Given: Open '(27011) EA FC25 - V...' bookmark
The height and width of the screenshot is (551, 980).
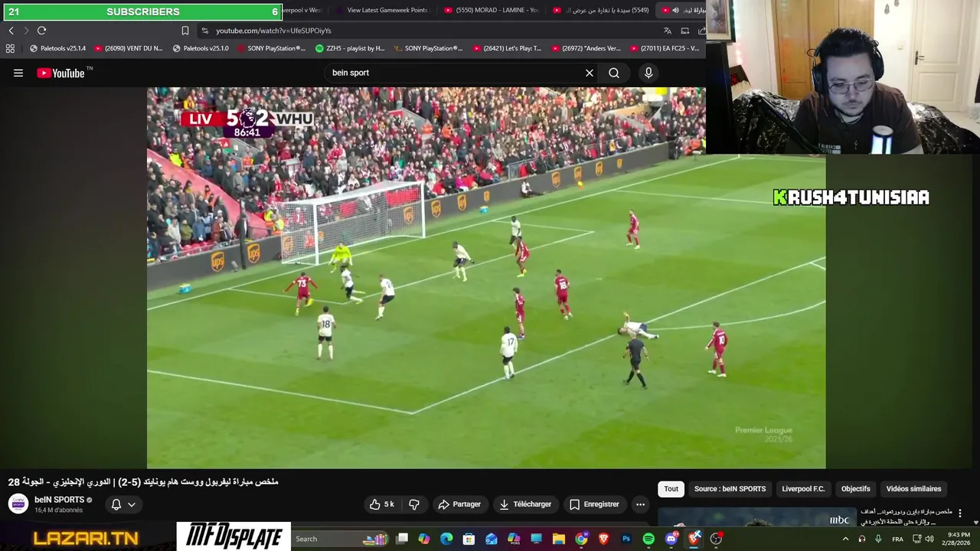Looking at the screenshot, I should pyautogui.click(x=665, y=48).
